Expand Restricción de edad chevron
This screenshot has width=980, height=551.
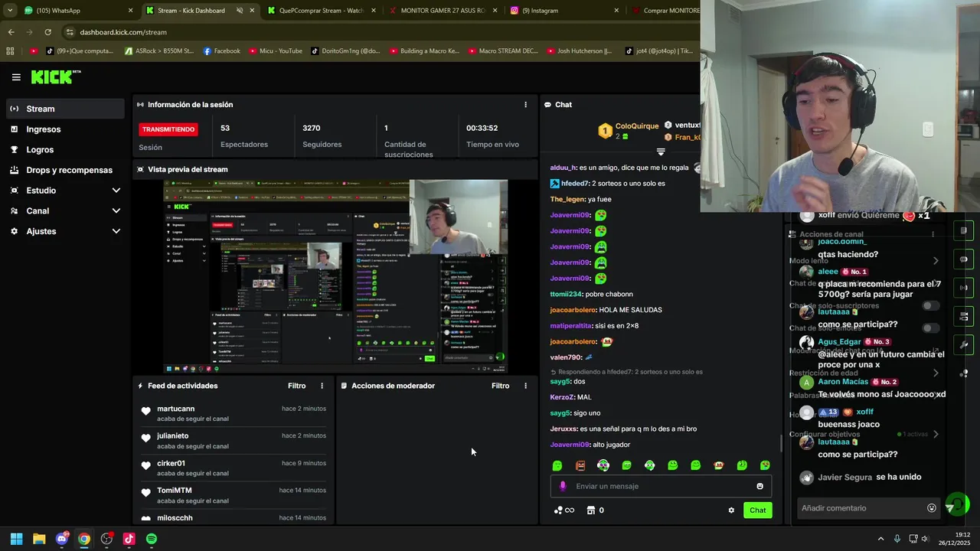(936, 373)
